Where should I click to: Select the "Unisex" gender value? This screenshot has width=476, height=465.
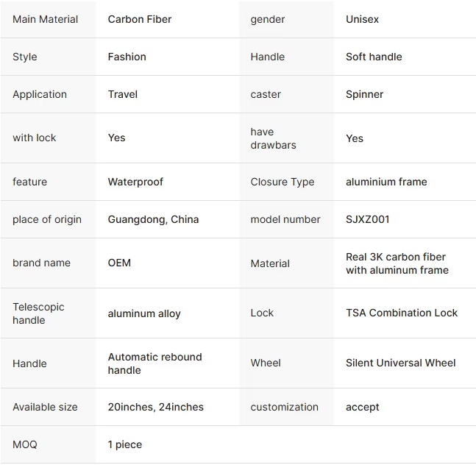pyautogui.click(x=362, y=19)
